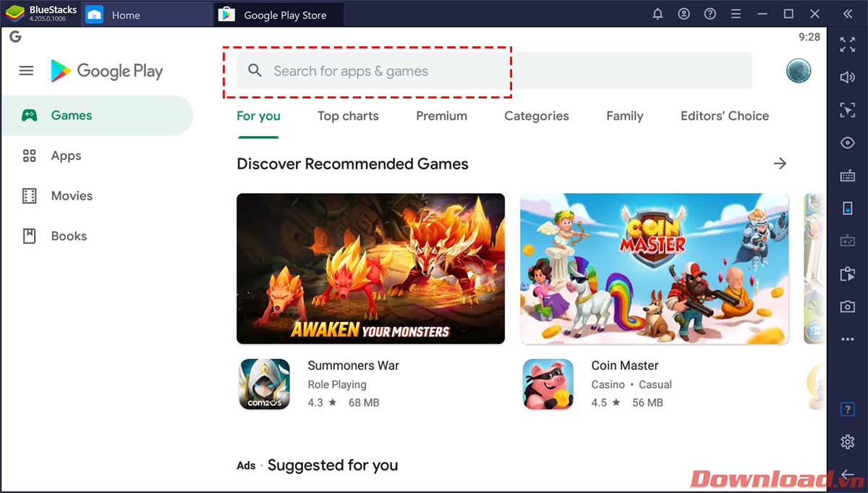
Task: Open the Categories tab
Action: click(x=537, y=116)
